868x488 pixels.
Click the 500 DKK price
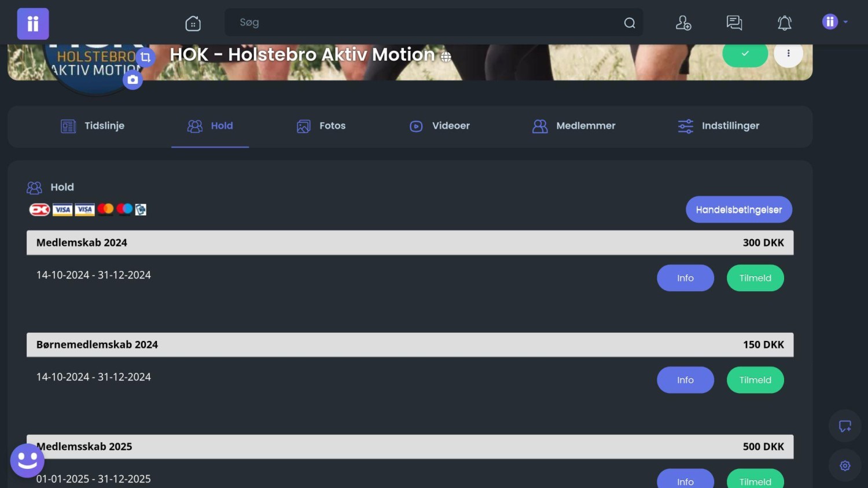tap(763, 446)
